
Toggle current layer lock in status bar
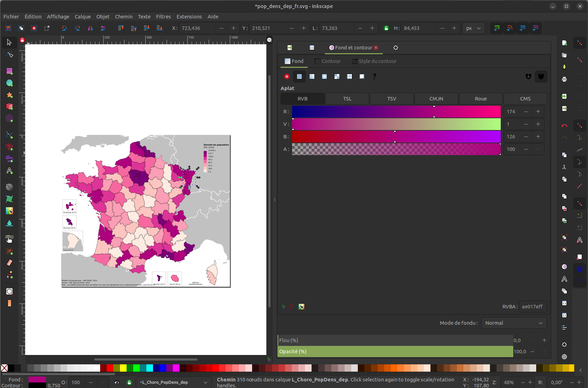[129, 382]
